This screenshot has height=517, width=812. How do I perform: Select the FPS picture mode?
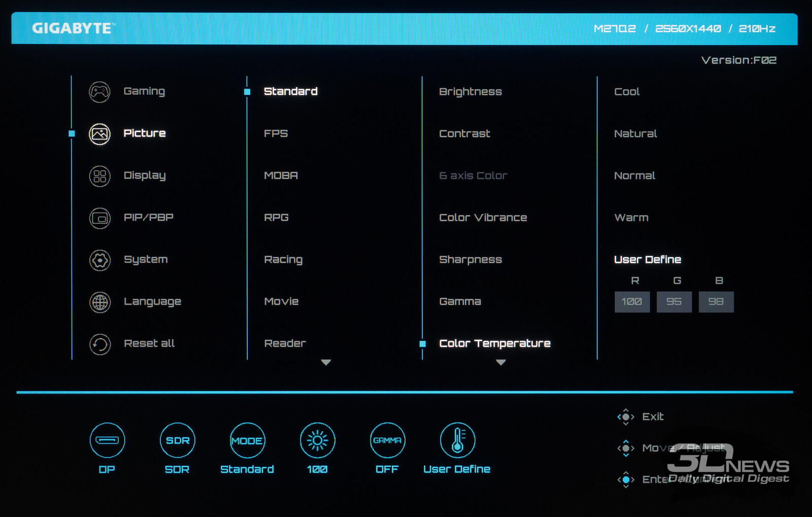(276, 133)
